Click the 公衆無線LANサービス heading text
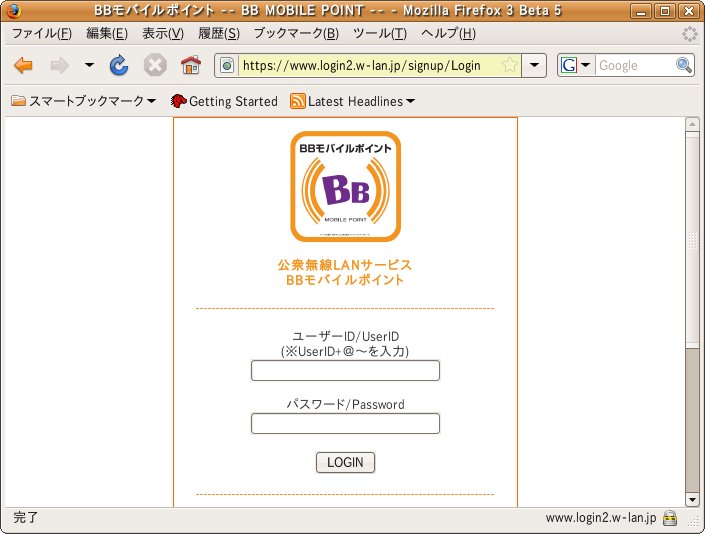 (x=345, y=264)
